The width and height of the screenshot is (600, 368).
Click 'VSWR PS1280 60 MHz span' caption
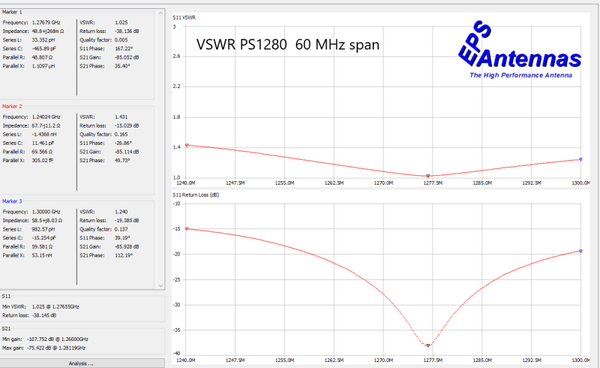tap(288, 45)
